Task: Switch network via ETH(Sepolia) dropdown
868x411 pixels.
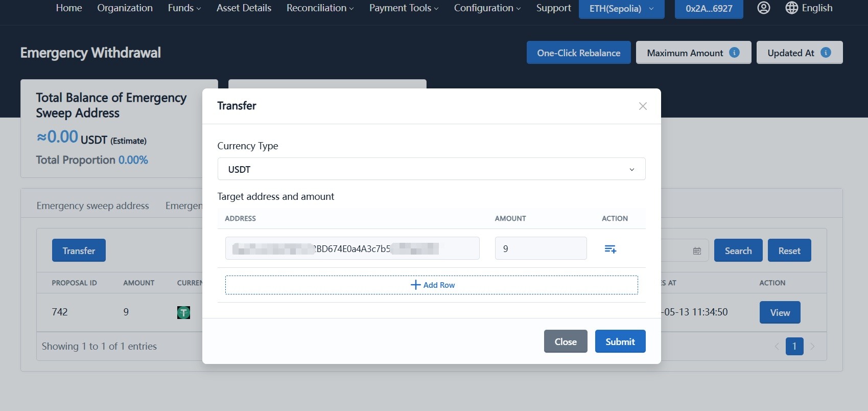Action: click(x=621, y=9)
